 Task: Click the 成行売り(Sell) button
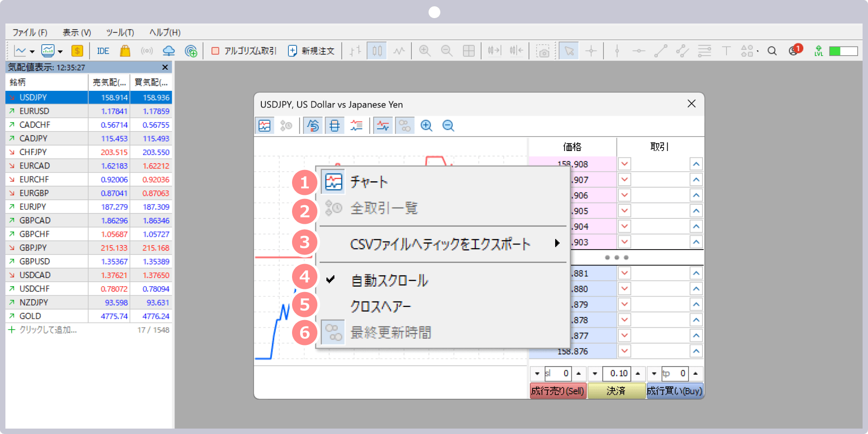[557, 391]
